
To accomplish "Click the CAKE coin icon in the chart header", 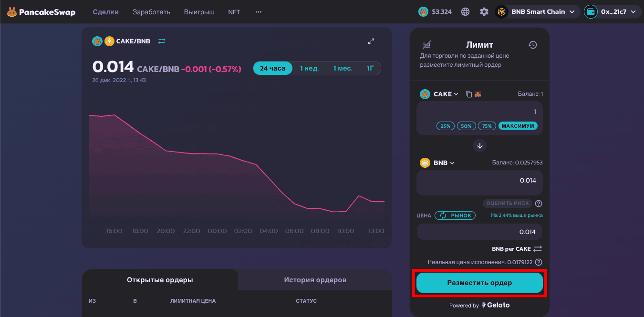I will click(97, 41).
